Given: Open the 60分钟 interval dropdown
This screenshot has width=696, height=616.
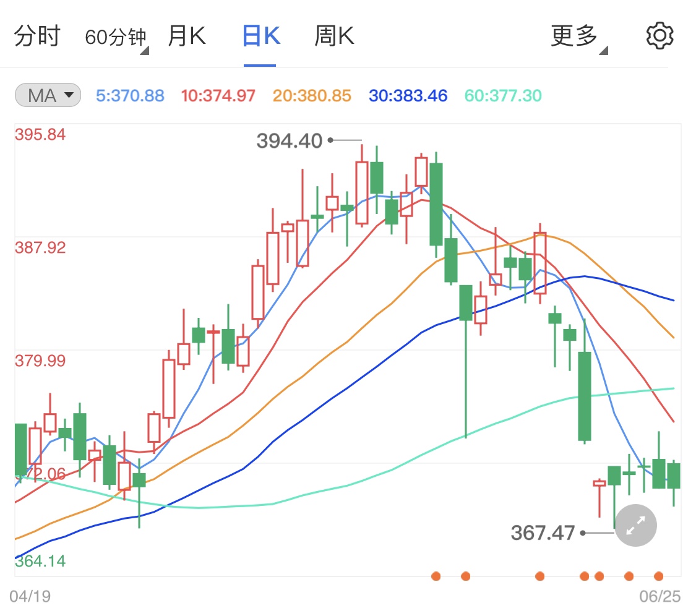Looking at the screenshot, I should click(x=116, y=37).
